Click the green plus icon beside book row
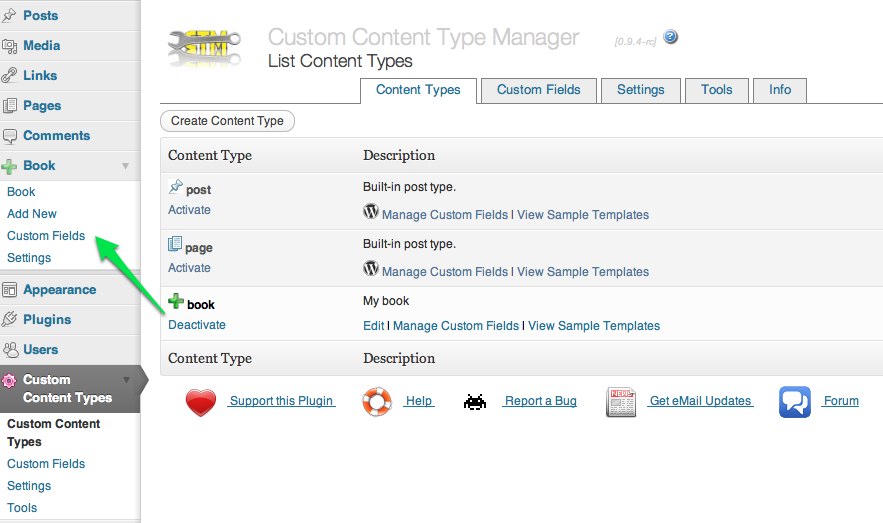Image resolution: width=883 pixels, height=523 pixels. click(176, 301)
